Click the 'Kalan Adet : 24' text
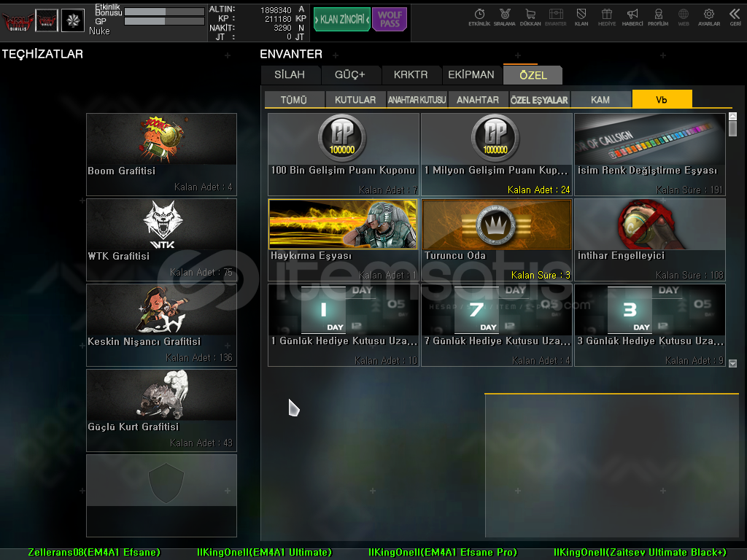 click(x=538, y=190)
